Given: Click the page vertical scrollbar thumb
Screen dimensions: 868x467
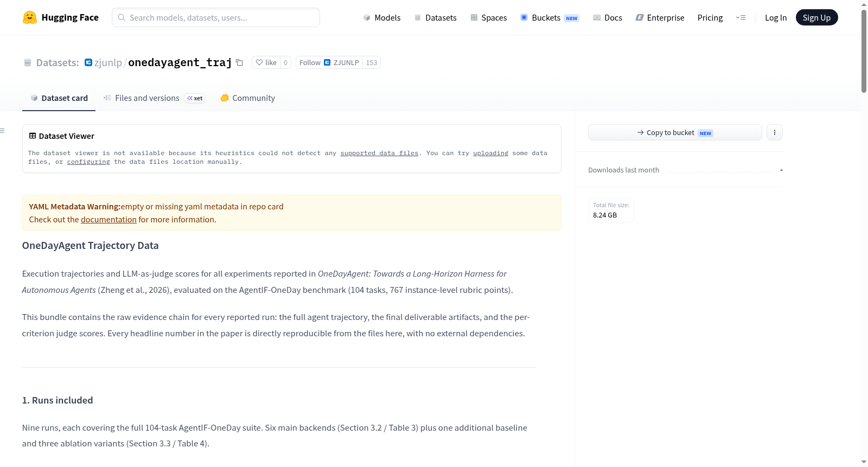Looking at the screenshot, I should [864, 51].
